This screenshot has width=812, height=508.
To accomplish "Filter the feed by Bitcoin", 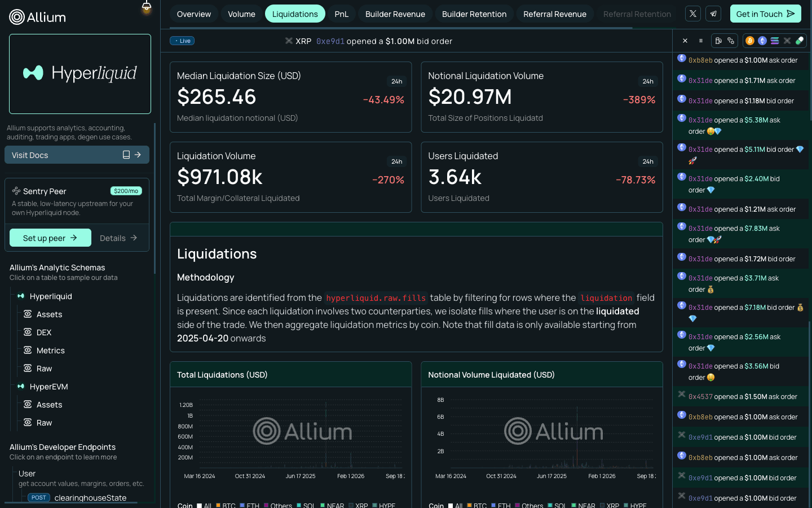I will [x=750, y=41].
